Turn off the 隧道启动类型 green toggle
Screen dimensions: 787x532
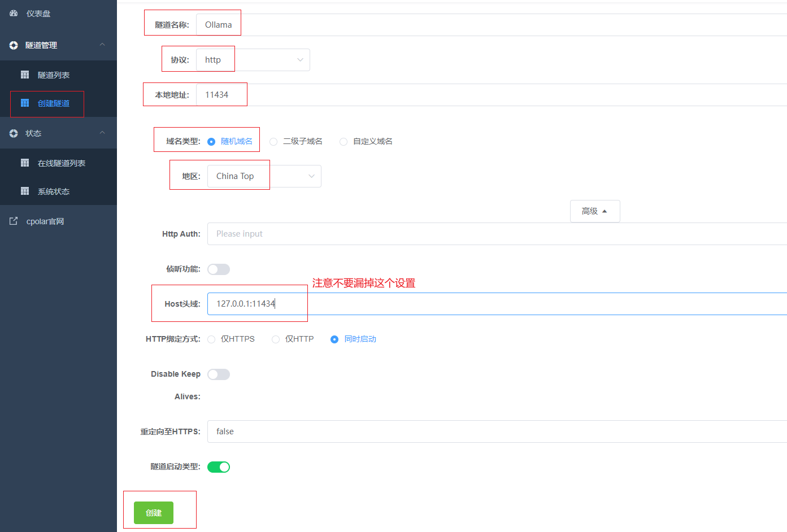click(x=219, y=467)
